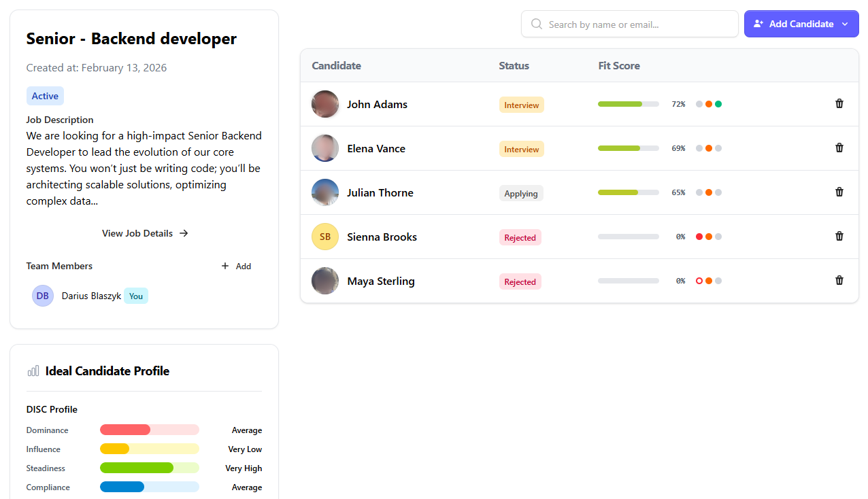Click the hollow red dot in Maya Sterling row
The height and width of the screenshot is (499, 868).
click(x=699, y=281)
